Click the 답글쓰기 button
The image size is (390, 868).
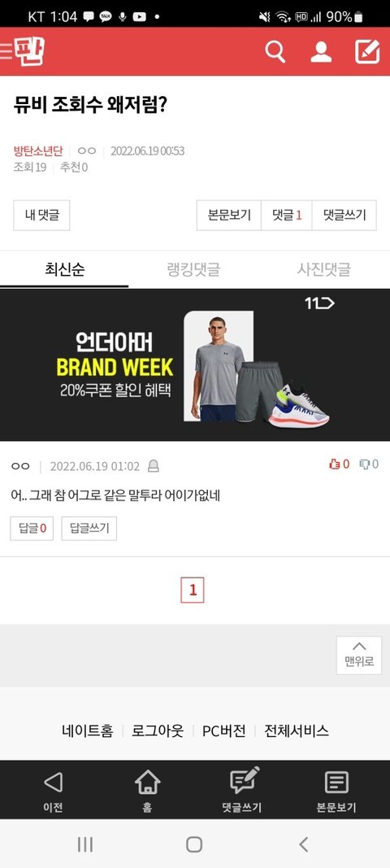[89, 529]
